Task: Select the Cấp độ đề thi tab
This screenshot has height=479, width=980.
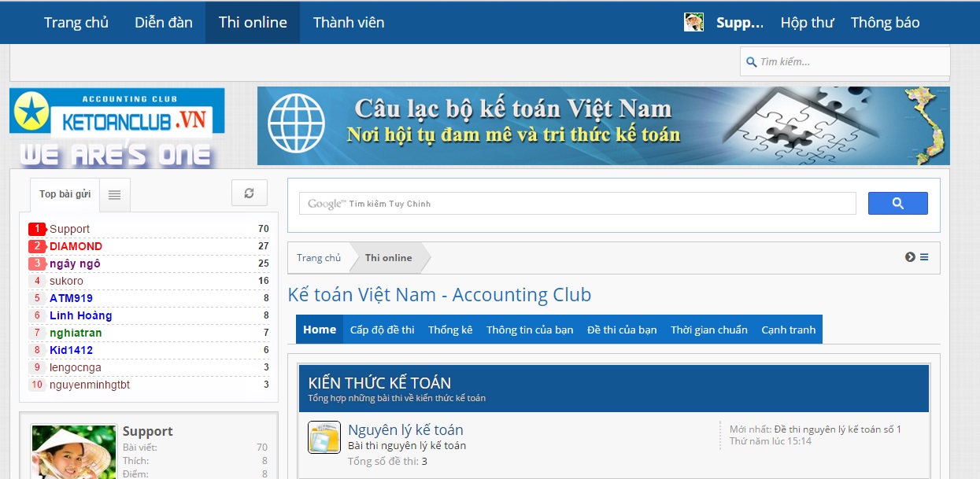Action: coord(382,330)
